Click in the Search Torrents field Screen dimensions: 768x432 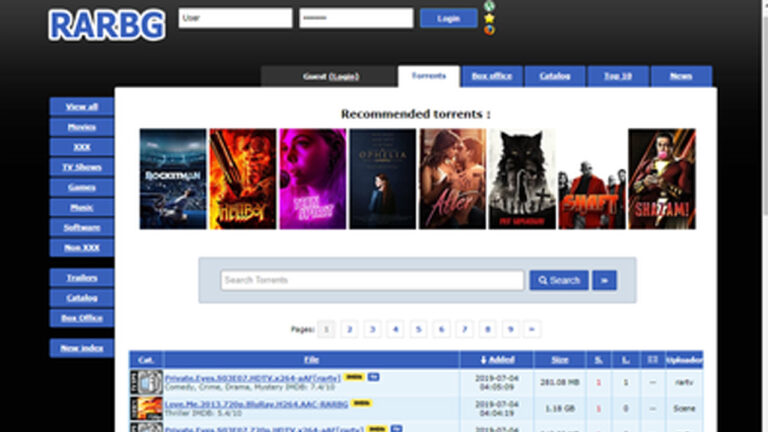pos(372,280)
